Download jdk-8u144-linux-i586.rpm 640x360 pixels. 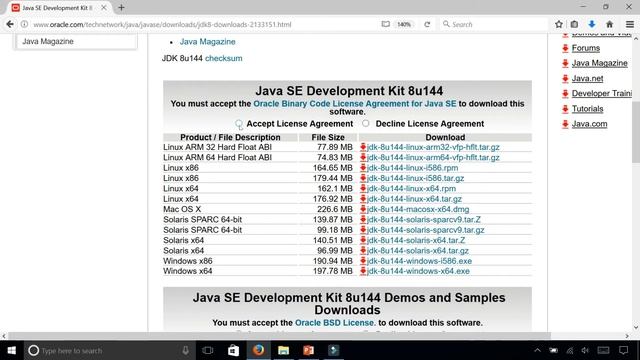click(412, 168)
